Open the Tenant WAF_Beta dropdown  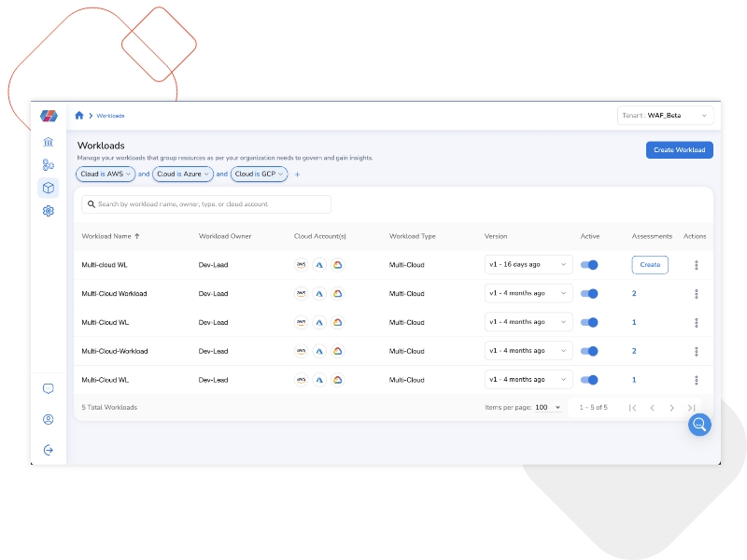click(x=665, y=116)
